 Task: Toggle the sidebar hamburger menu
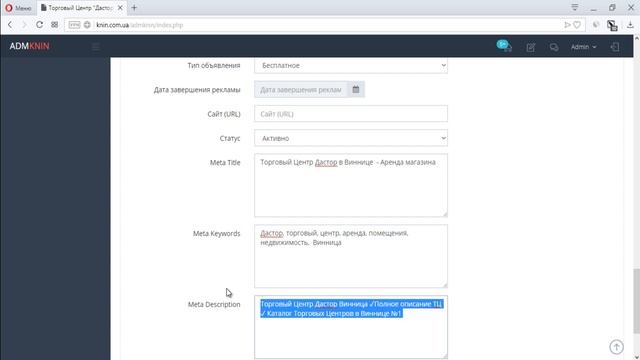(x=96, y=47)
